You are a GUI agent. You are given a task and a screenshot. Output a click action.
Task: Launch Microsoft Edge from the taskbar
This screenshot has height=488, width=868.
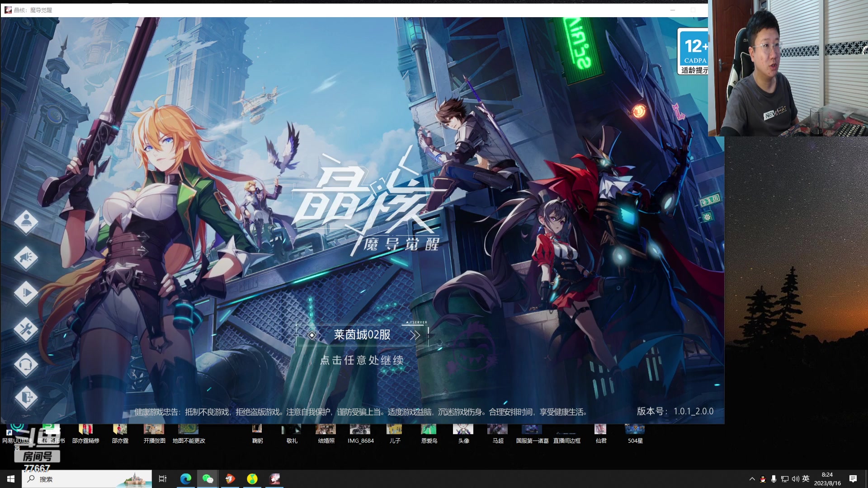click(185, 479)
